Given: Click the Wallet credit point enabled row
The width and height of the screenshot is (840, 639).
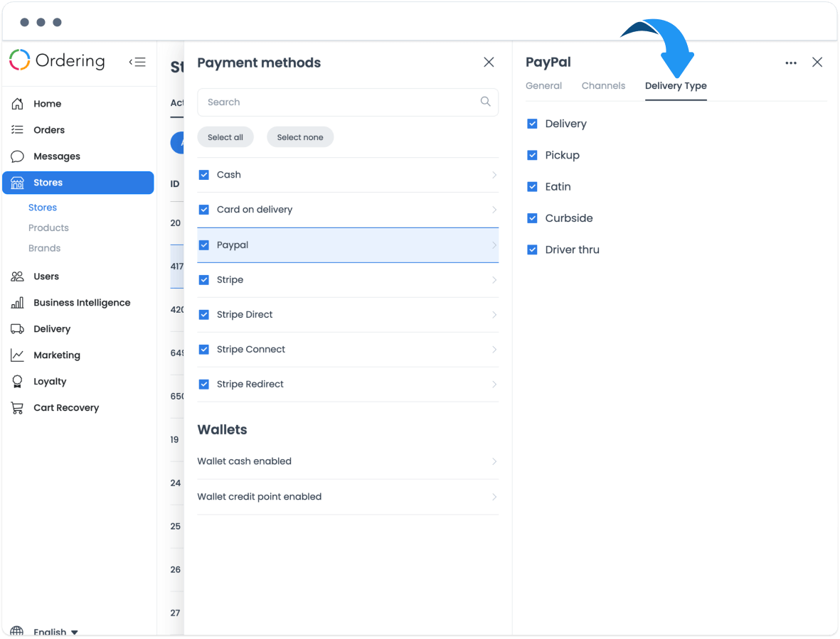Looking at the screenshot, I should [x=348, y=497].
